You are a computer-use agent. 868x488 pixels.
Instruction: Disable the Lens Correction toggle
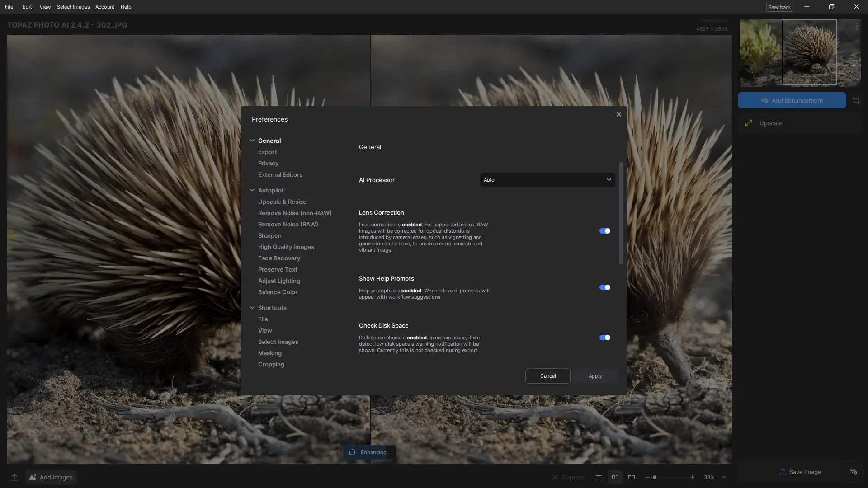pyautogui.click(x=604, y=231)
